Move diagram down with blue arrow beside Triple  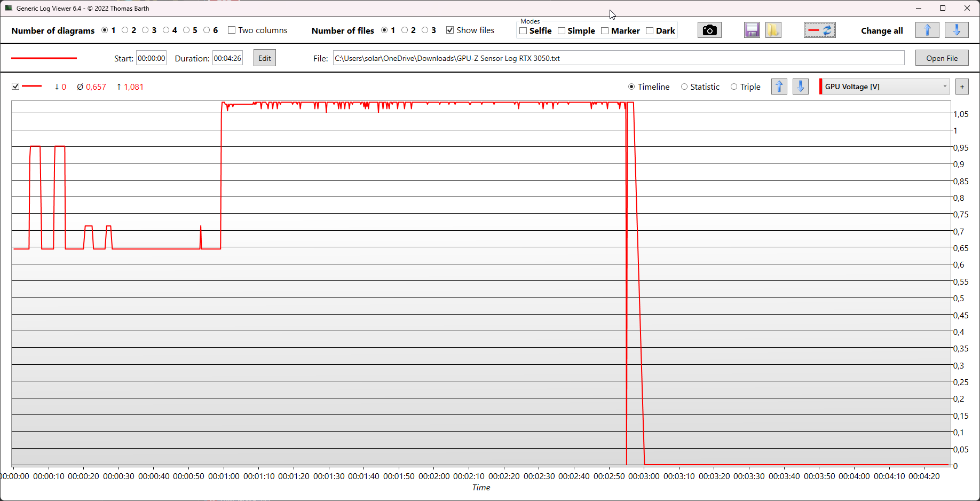[x=801, y=87]
